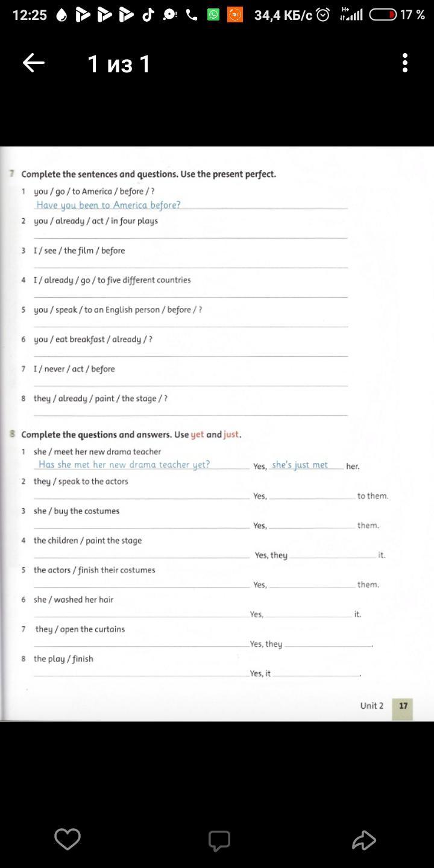Open comments via the speech bubble icon
Screen dimensions: 434x868
219,840
